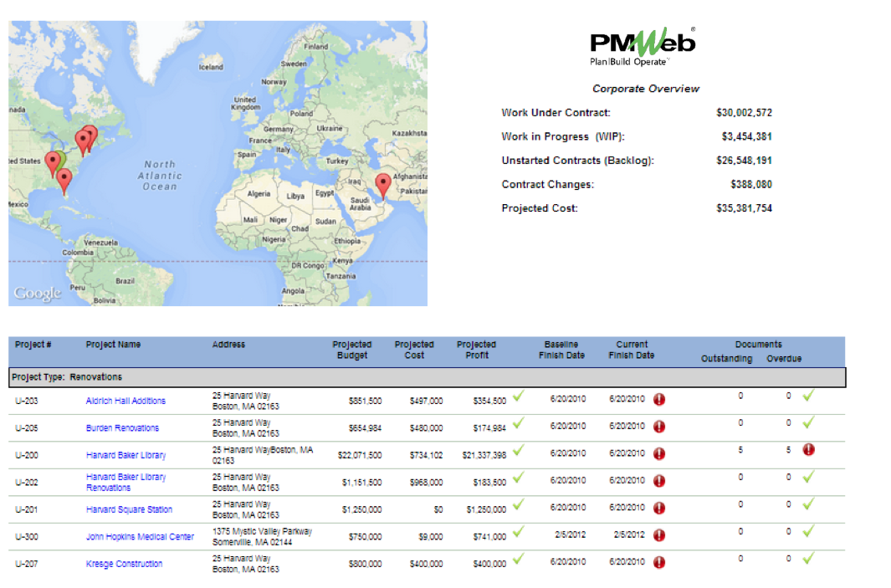Screen dimensions: 891x588
Task: Click the Projected Budget column header
Action: point(351,350)
